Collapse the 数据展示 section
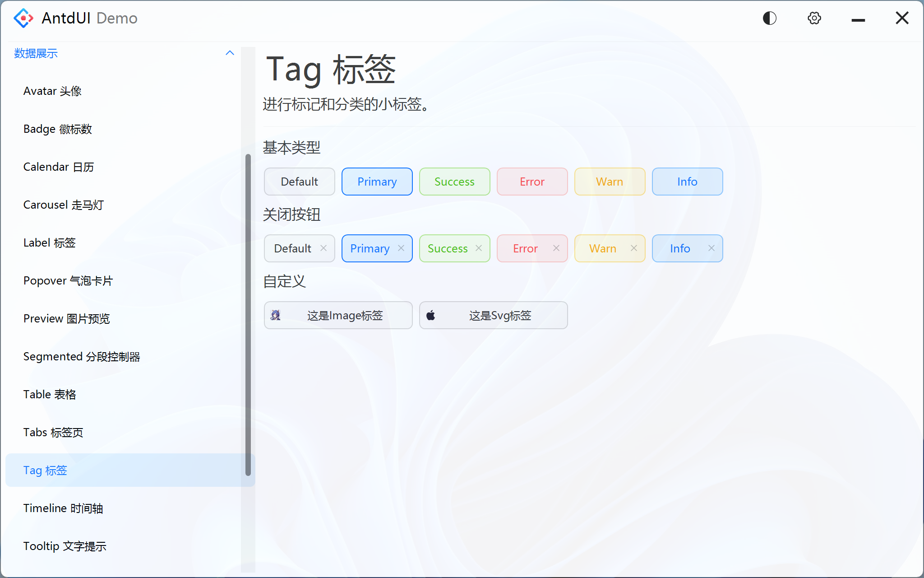 point(230,53)
